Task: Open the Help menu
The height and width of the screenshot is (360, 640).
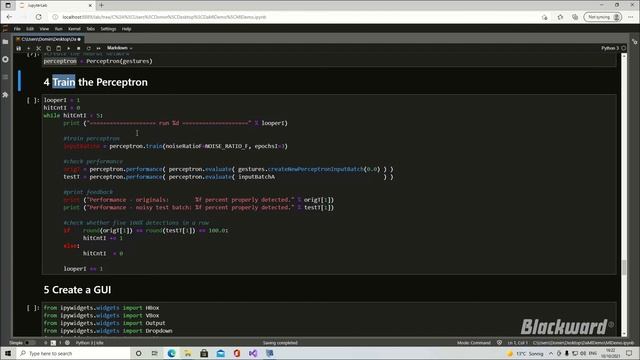Action: tap(127, 29)
